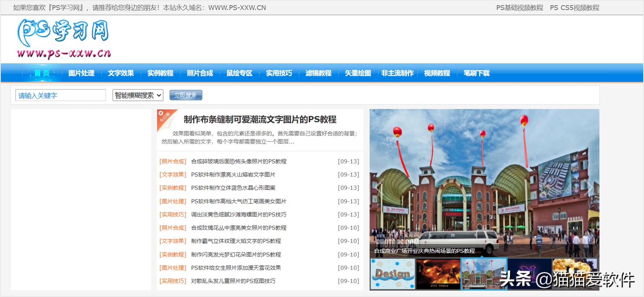The image size is (644, 297).
Task: Open the 文字效果 navigation menu item
Action: [x=121, y=73]
